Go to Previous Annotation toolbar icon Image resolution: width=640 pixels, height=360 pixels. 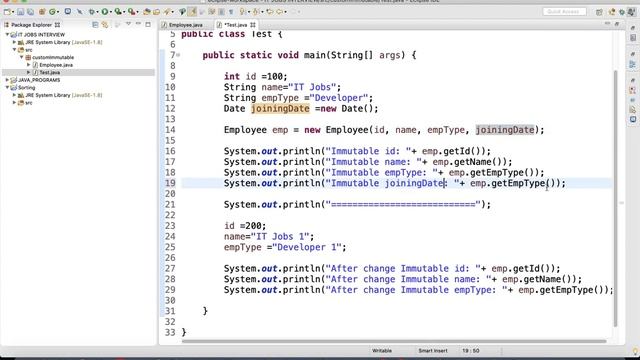tap(256, 12)
